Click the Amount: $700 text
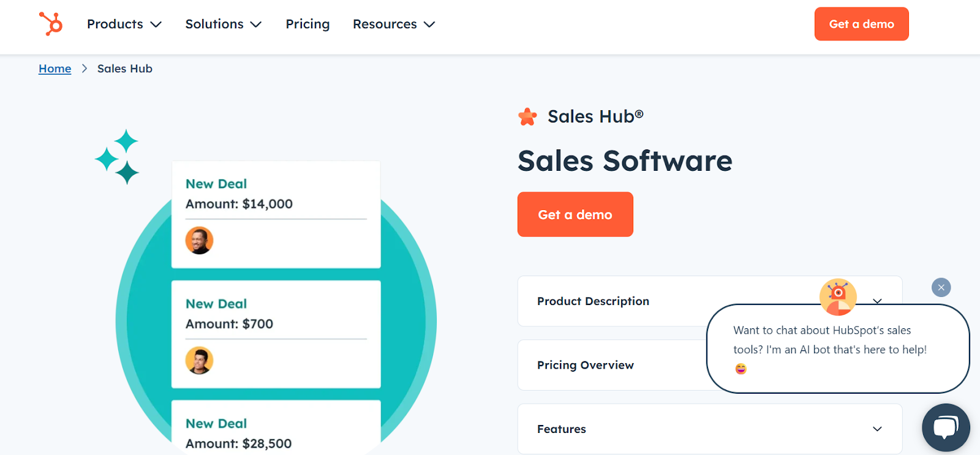Screen dimensions: 980x455 click(229, 324)
